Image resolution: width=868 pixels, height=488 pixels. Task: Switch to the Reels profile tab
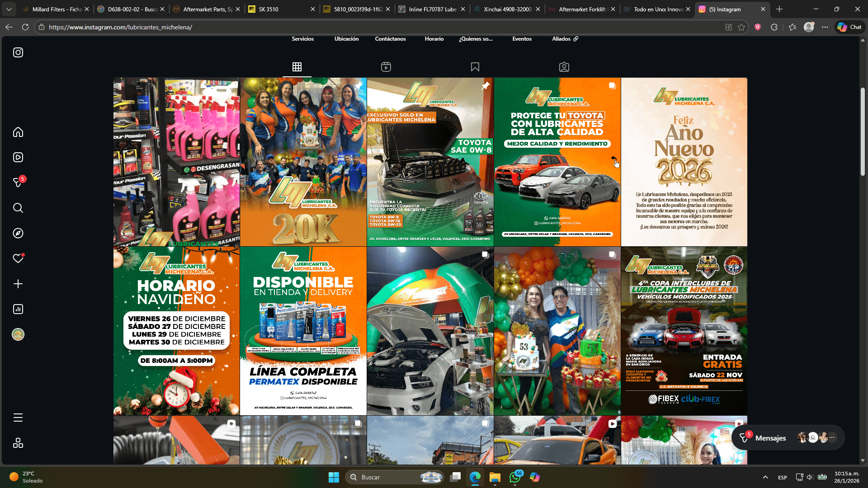pyautogui.click(x=386, y=67)
